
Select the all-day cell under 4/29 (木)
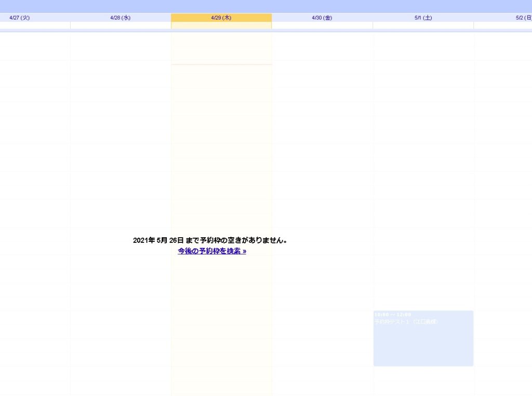pyautogui.click(x=221, y=25)
